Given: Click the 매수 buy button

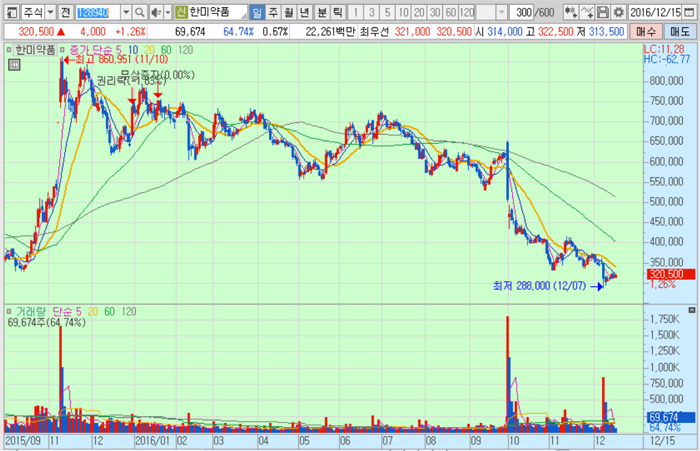Looking at the screenshot, I should point(645,32).
